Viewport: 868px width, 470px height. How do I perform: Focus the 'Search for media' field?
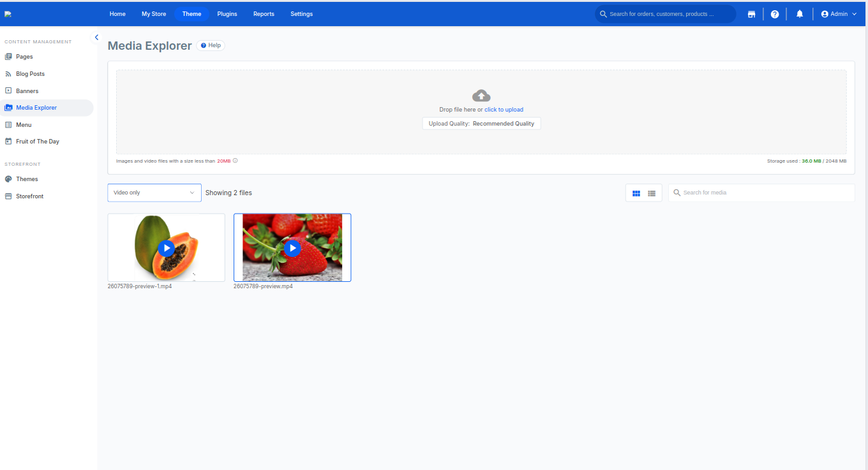click(761, 193)
